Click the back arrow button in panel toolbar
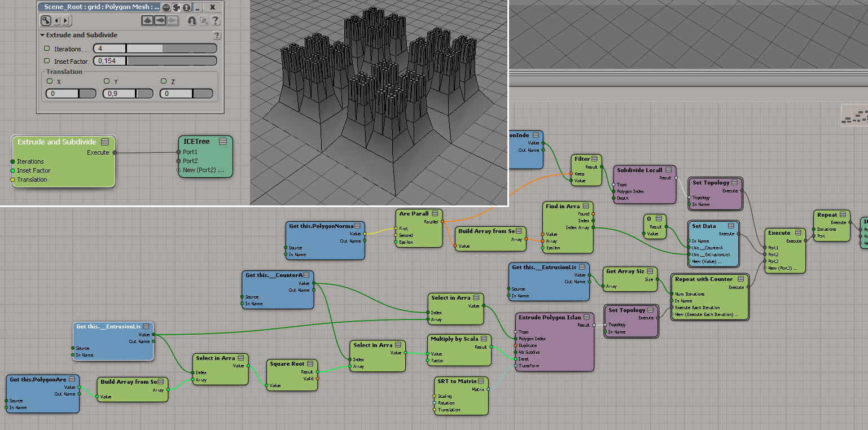The image size is (868, 430). [x=160, y=21]
